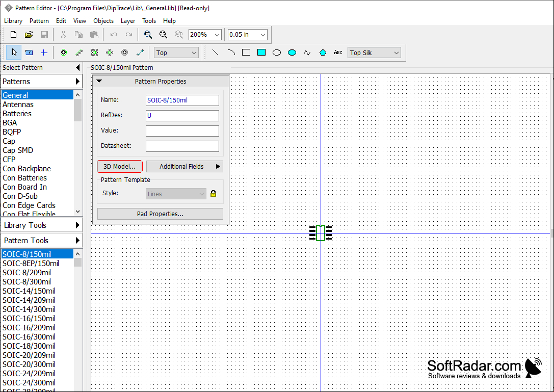Expand the Patterns panel arrow
The height and width of the screenshot is (392, 554).
(x=78, y=81)
